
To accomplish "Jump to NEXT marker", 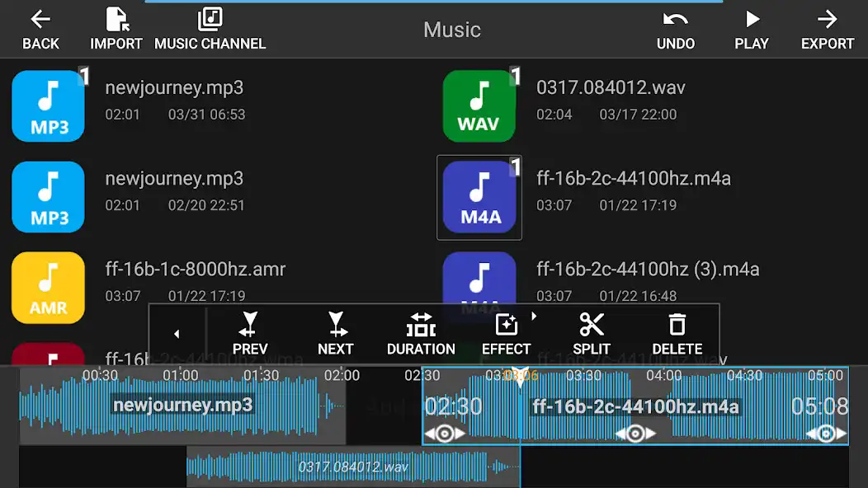I will click(336, 334).
